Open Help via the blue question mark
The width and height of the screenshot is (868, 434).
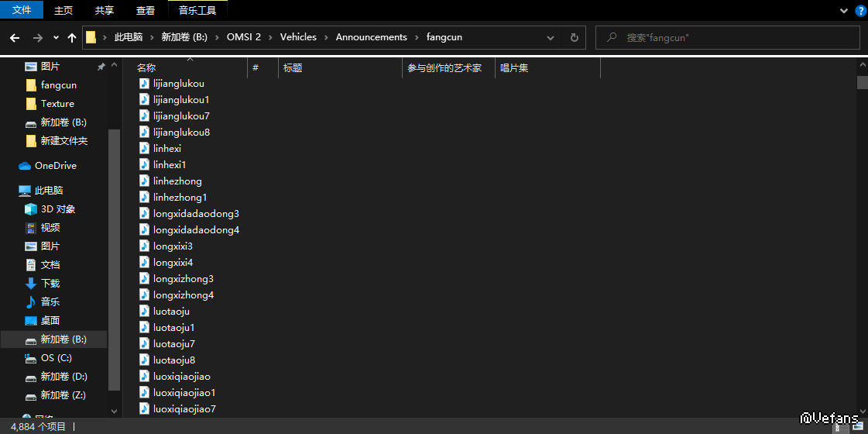tap(859, 10)
